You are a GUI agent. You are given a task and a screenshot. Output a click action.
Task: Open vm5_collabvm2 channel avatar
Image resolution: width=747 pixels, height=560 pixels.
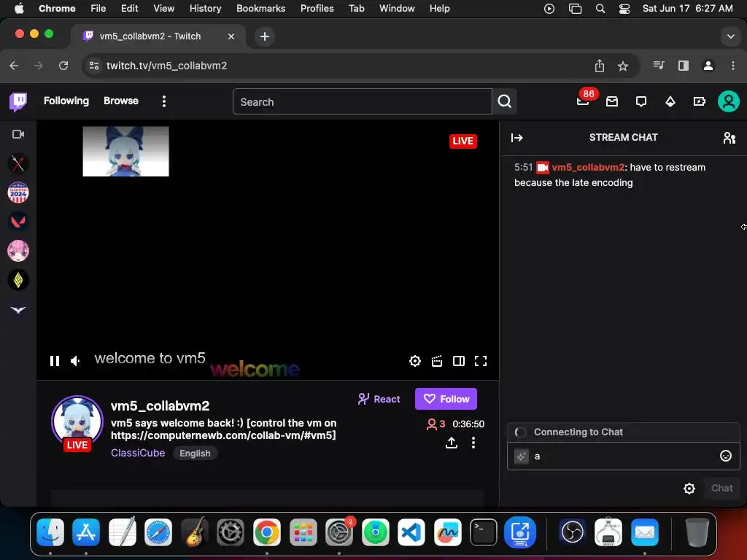point(77,422)
